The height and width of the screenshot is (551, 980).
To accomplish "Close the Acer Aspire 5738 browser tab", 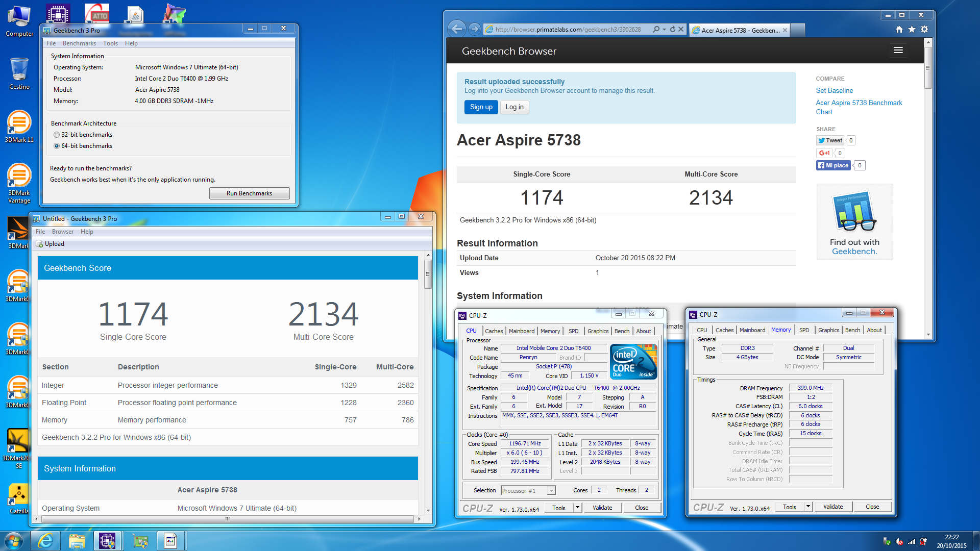I will pyautogui.click(x=785, y=30).
